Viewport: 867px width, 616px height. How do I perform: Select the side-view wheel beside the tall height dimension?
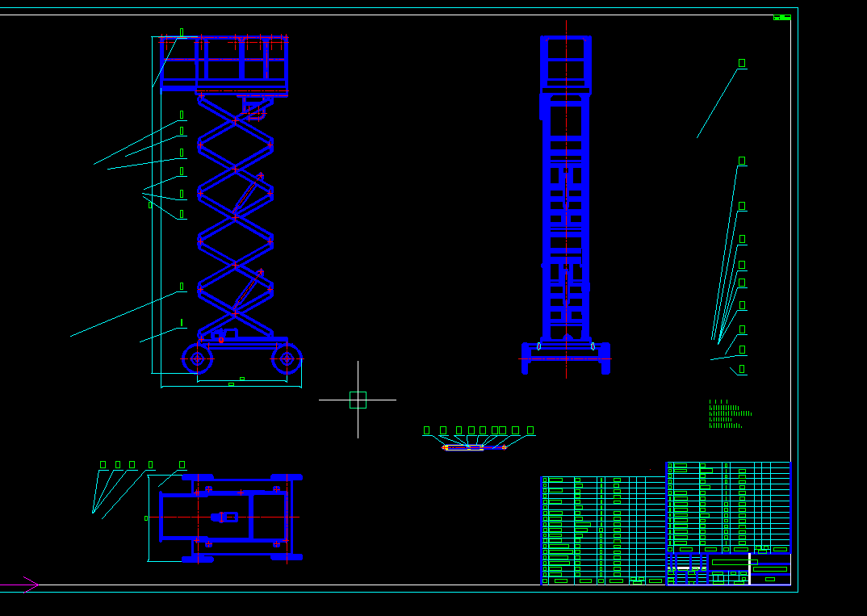pyautogui.click(x=198, y=359)
